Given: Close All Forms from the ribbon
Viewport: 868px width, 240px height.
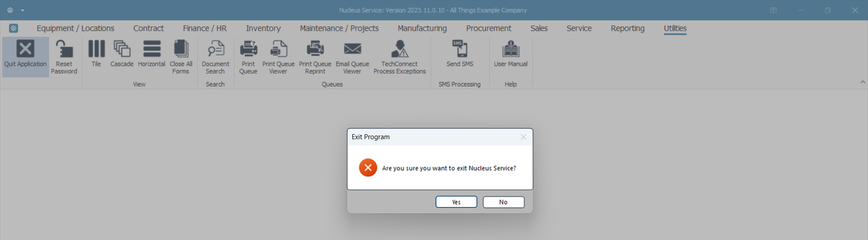Looking at the screenshot, I should (181, 50).
